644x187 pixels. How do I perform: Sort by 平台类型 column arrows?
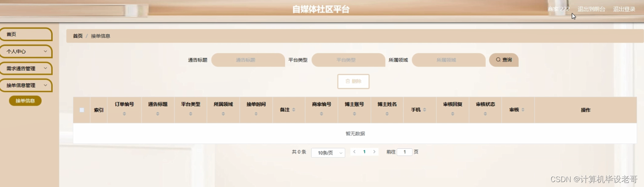tap(191, 114)
